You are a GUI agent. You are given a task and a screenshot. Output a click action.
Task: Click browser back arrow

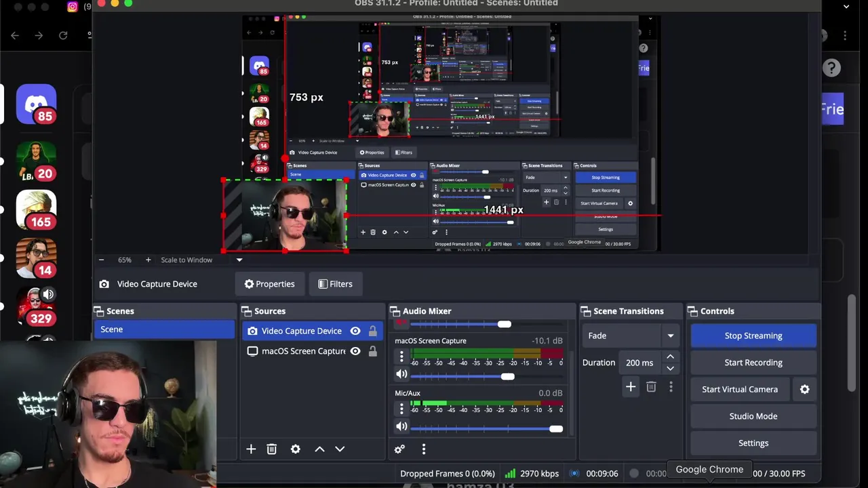[15, 35]
